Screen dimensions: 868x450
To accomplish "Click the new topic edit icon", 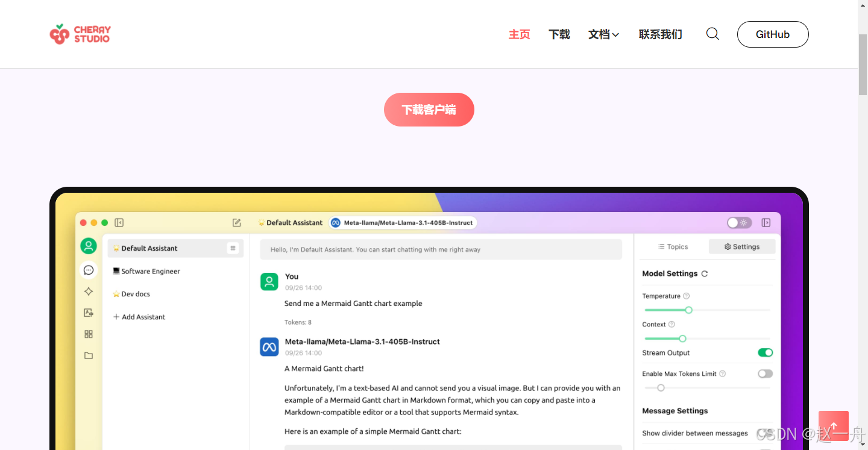I will (x=237, y=223).
